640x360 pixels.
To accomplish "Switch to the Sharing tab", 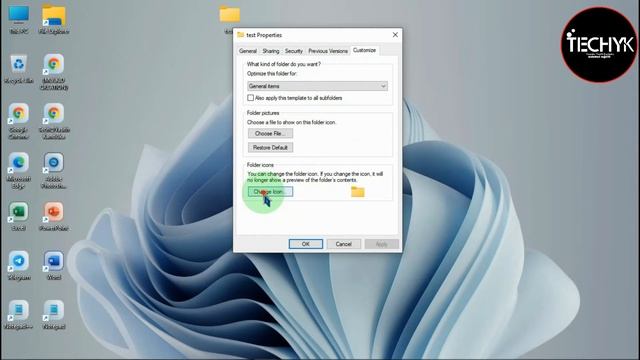I will click(271, 51).
